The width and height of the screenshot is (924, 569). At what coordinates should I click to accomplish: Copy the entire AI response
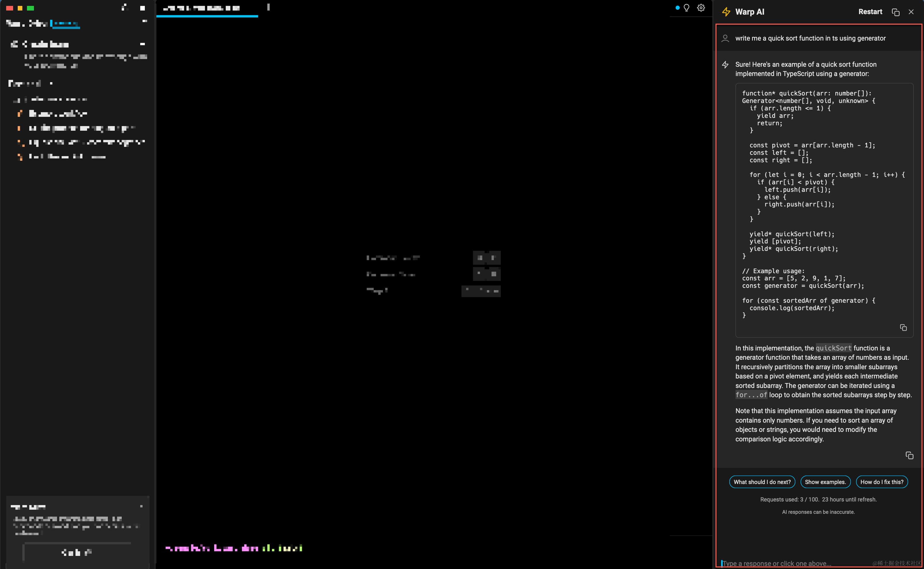click(909, 456)
